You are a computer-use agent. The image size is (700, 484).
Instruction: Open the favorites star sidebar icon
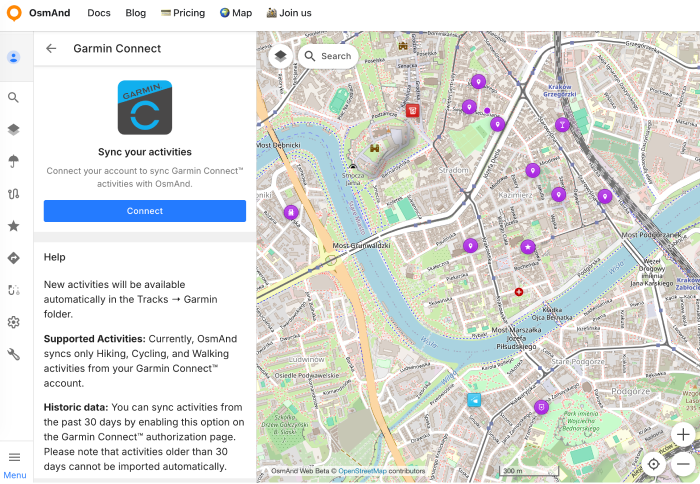coord(14,226)
